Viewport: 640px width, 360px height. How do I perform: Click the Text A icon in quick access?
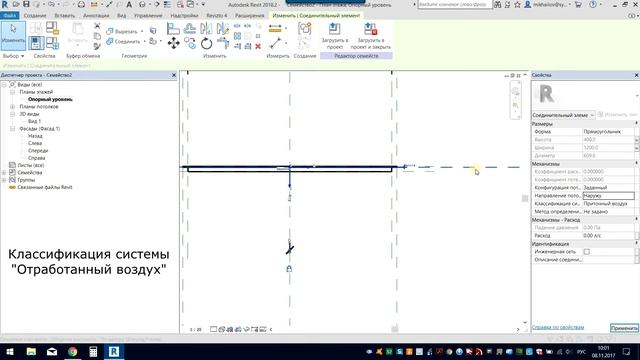pyautogui.click(x=129, y=4)
